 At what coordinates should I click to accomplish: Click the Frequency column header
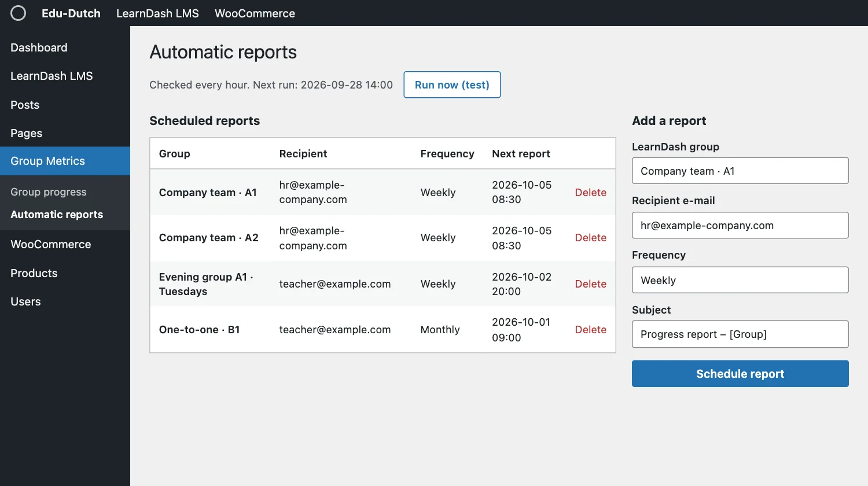tap(447, 154)
